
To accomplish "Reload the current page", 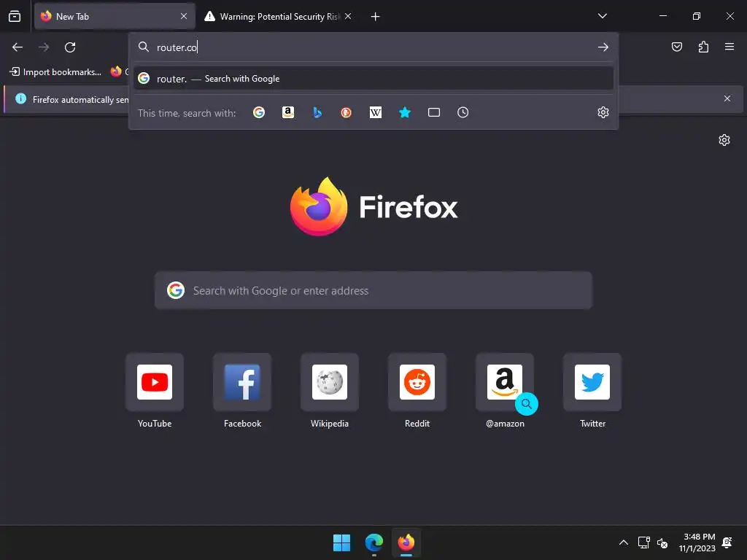I will click(70, 47).
